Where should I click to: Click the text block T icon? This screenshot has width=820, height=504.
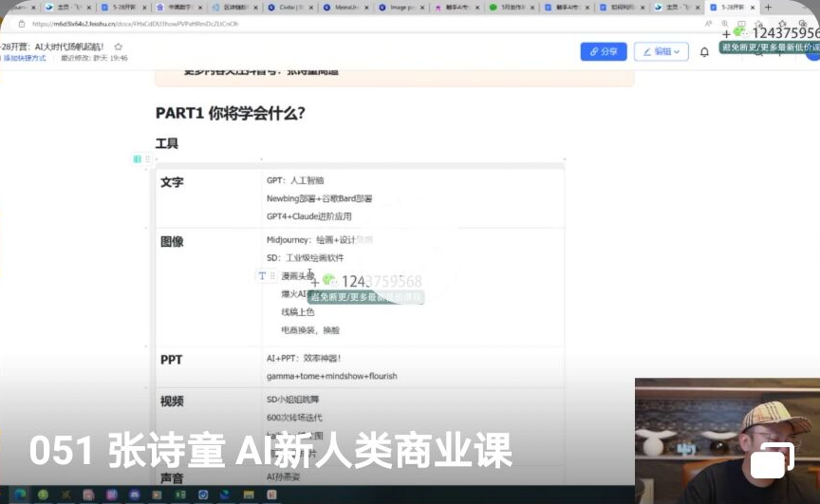tap(262, 275)
